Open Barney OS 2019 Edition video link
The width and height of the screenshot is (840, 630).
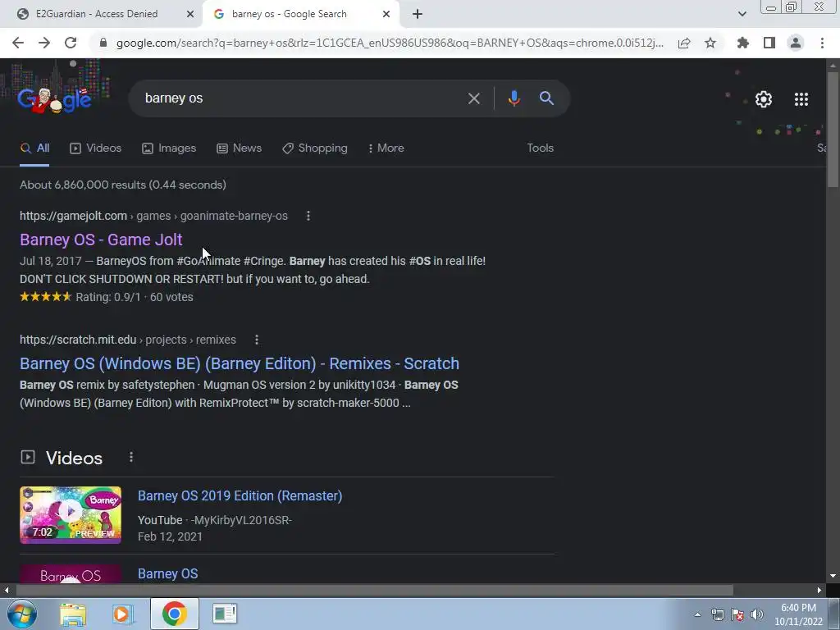click(240, 495)
